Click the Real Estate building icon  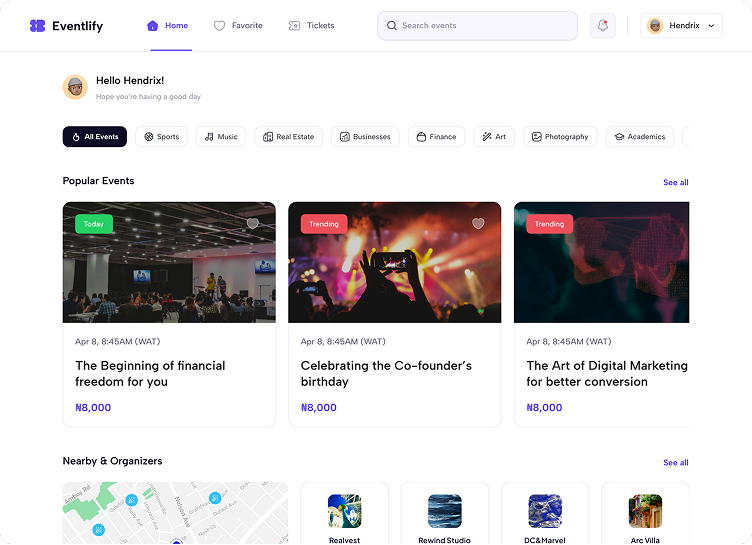tap(268, 137)
